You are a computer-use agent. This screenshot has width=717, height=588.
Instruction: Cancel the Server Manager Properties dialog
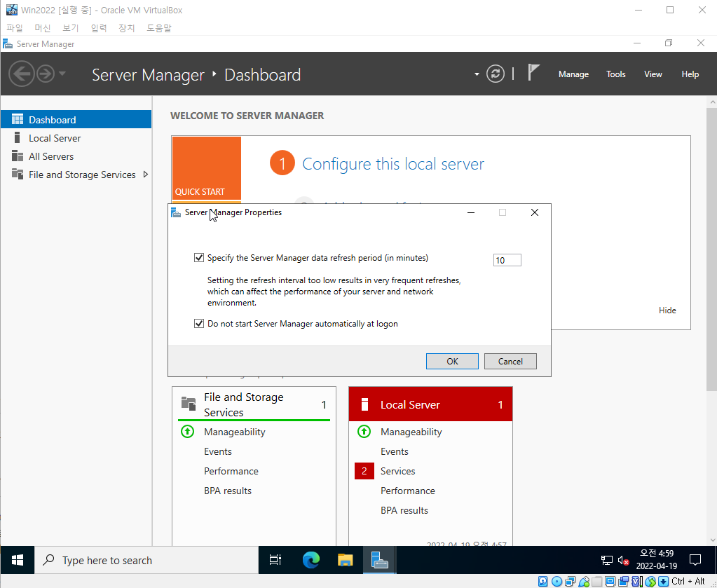(x=510, y=361)
